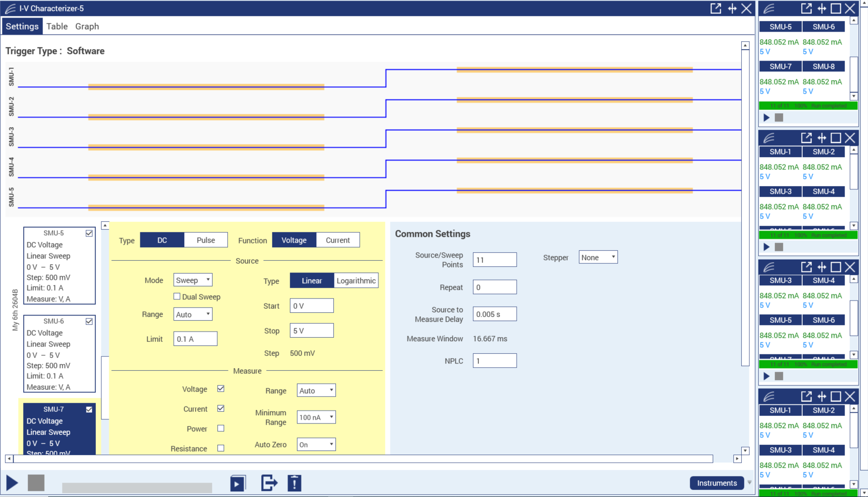Click the clipboard exclamation icon in bottom toolbar
Image resolution: width=868 pixels, height=497 pixels.
coord(294,483)
